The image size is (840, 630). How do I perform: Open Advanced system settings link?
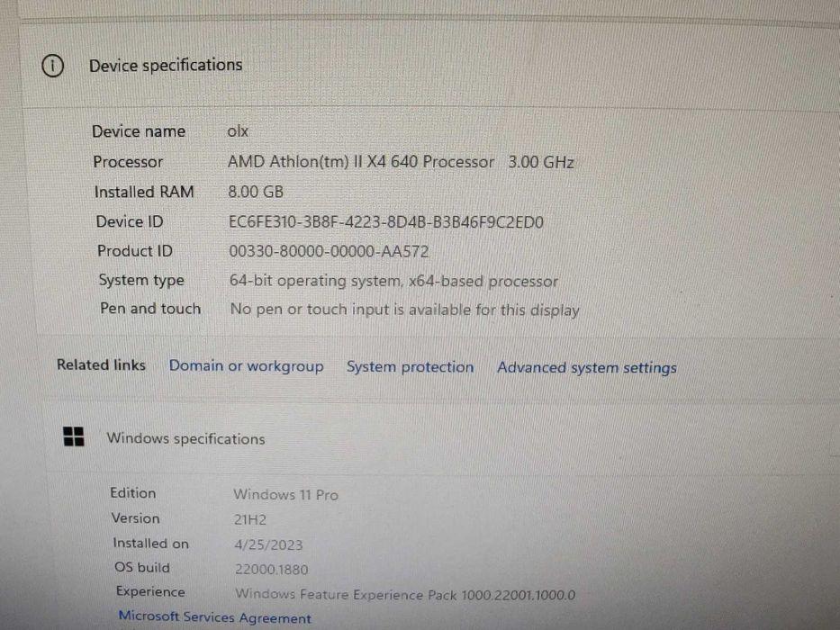tap(587, 368)
